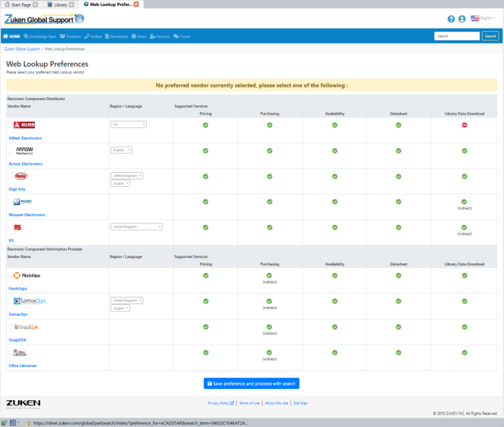This screenshot has width=504, height=427.
Task: Open the Site Map link
Action: (x=300, y=403)
